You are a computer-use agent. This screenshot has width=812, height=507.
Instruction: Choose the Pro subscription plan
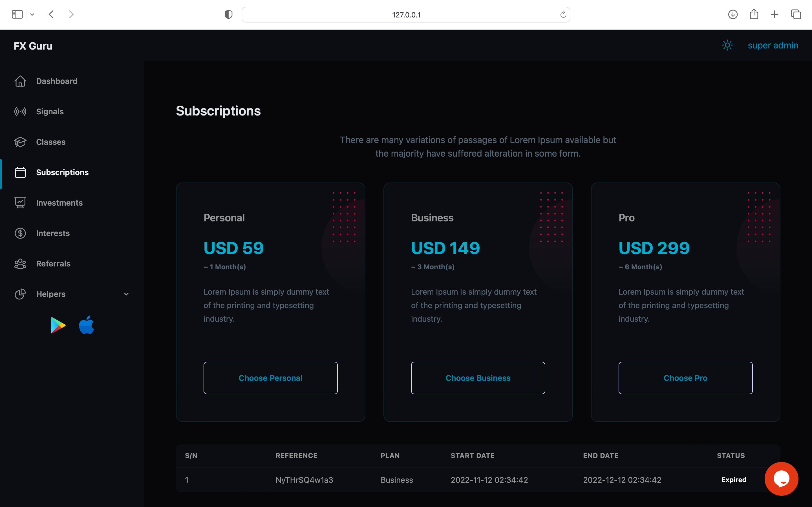coord(685,378)
